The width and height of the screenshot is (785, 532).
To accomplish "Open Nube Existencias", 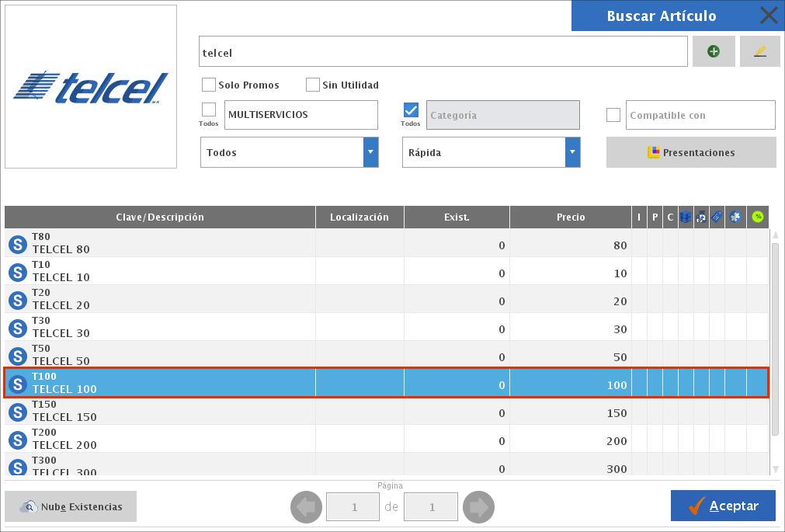I will pyautogui.click(x=71, y=506).
